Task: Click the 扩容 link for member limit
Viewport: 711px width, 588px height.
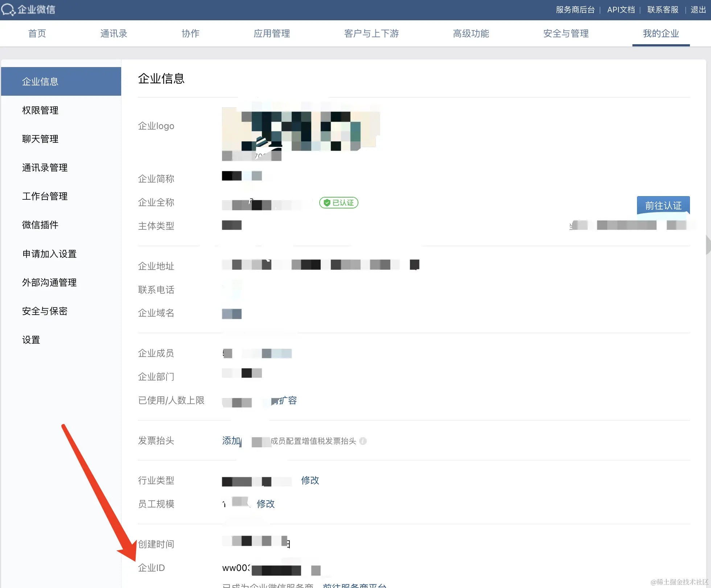Action: 288,401
